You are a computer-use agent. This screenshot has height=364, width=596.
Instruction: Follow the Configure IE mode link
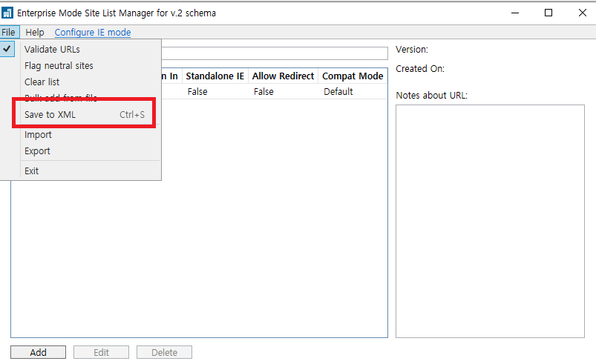coord(92,33)
